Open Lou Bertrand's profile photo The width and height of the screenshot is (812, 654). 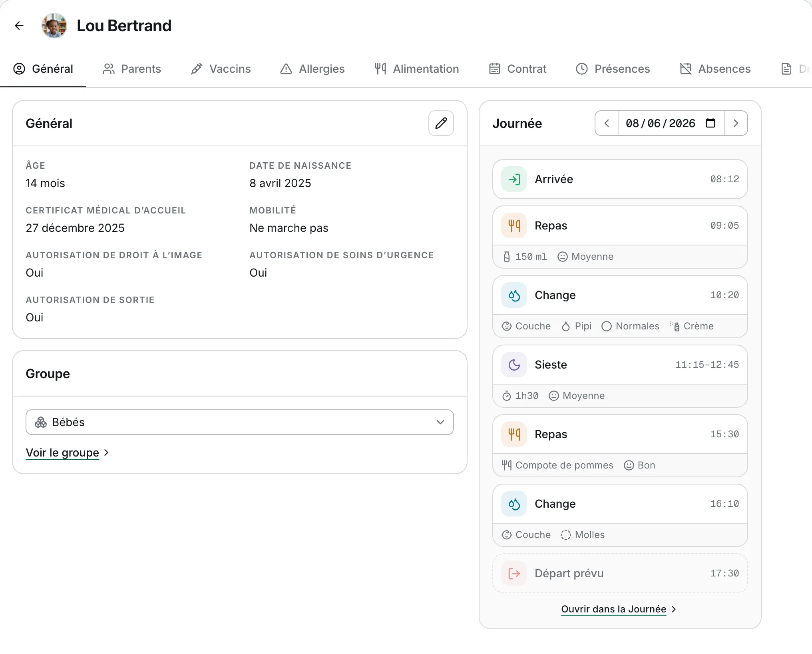click(54, 26)
